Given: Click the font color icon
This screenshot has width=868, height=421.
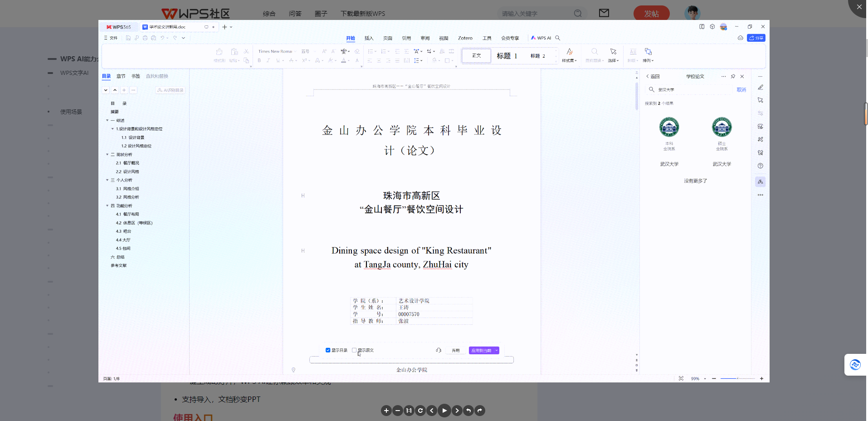Looking at the screenshot, I should 344,60.
